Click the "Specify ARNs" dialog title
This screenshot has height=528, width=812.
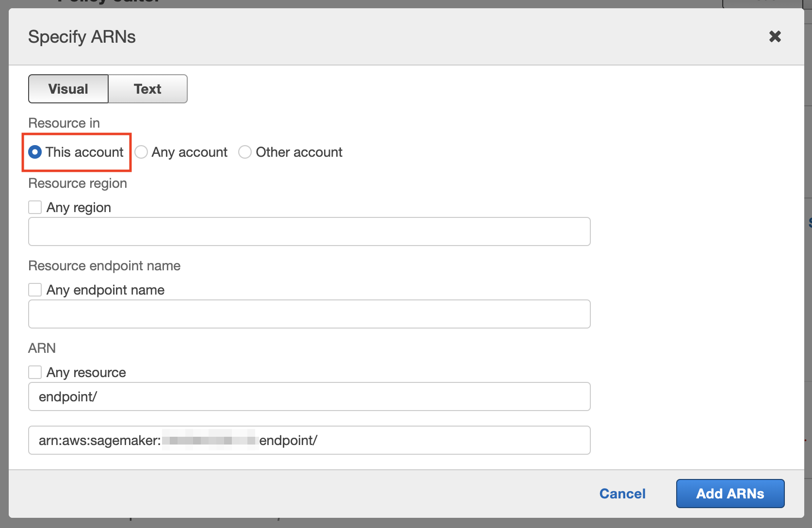coord(81,36)
